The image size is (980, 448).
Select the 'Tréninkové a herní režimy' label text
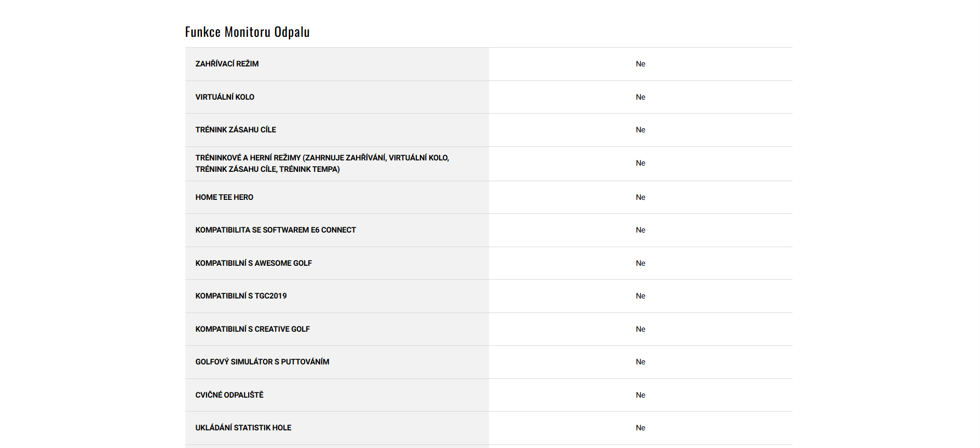point(322,163)
